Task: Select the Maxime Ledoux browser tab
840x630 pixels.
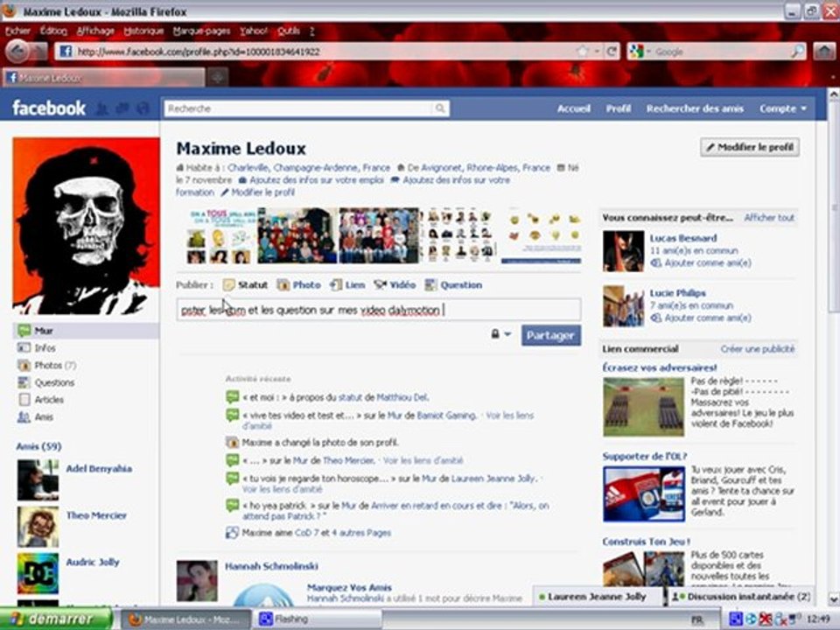Action: (x=103, y=78)
